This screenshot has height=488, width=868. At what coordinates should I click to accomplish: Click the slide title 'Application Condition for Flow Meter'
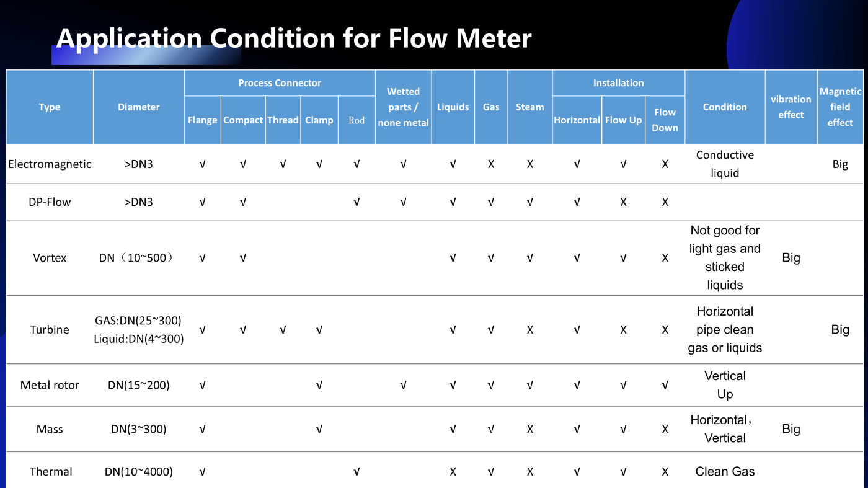pos(293,38)
